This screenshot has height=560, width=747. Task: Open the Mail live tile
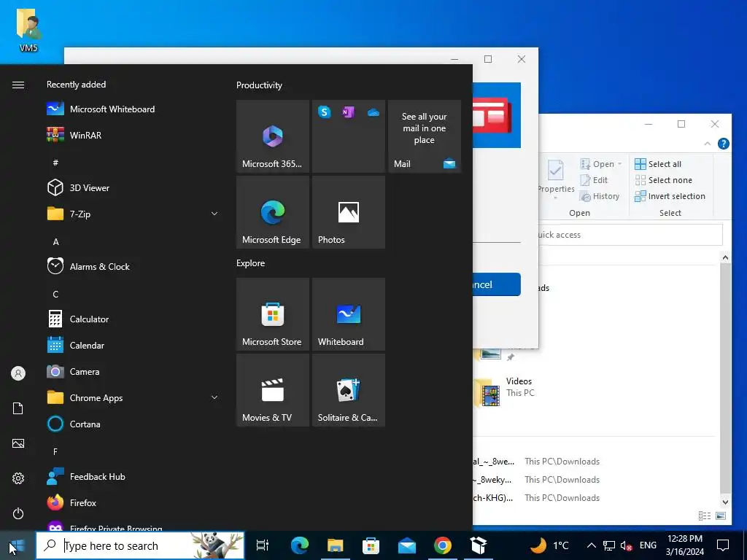click(425, 136)
